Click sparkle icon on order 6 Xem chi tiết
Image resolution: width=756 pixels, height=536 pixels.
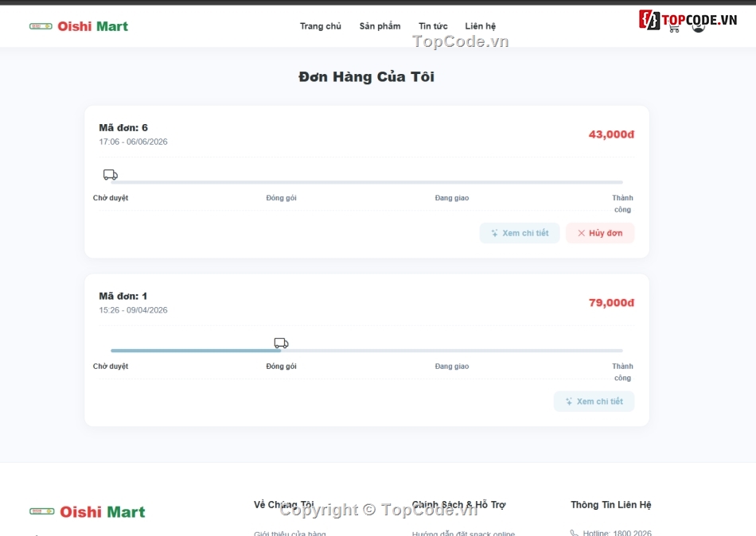(x=494, y=233)
